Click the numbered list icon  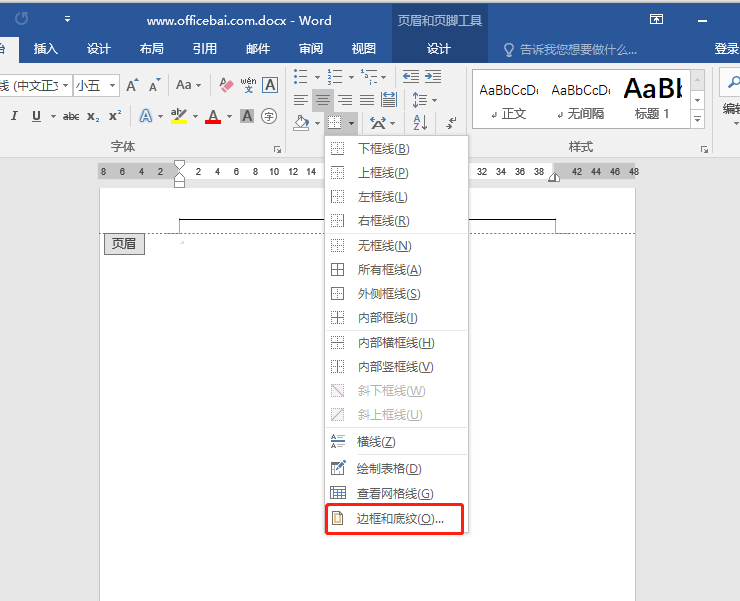335,76
